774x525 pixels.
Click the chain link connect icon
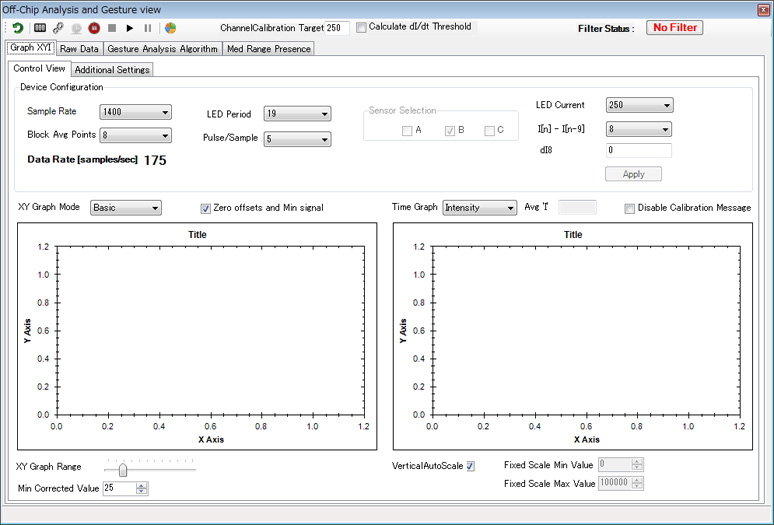(58, 28)
